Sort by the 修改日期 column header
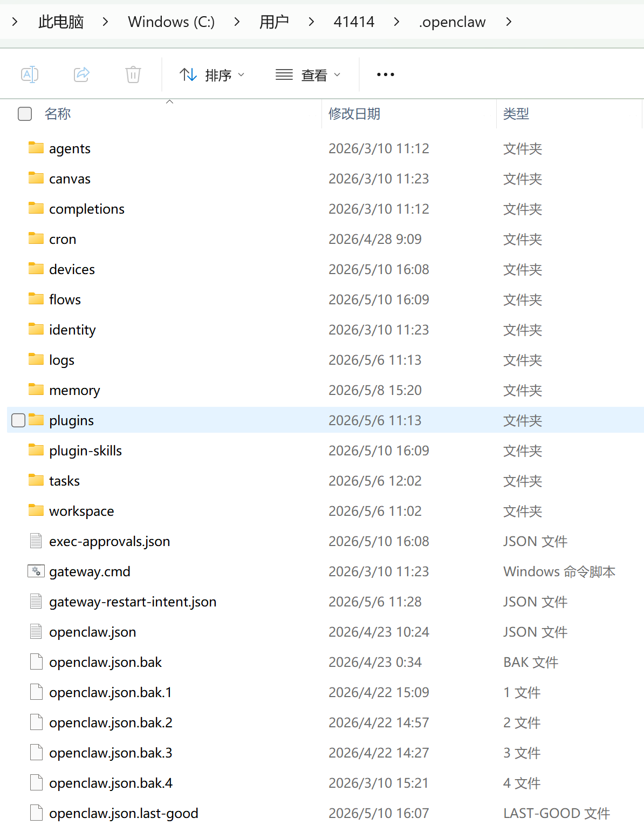This screenshot has width=644, height=832. pos(354,114)
